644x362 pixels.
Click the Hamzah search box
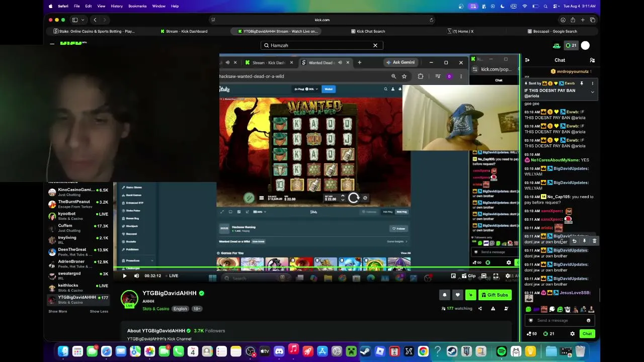321,45
